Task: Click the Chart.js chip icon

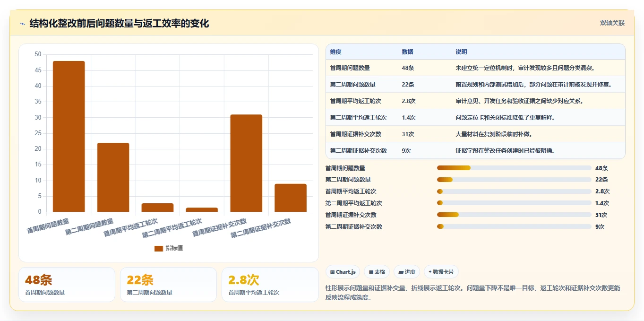Action: [x=333, y=272]
